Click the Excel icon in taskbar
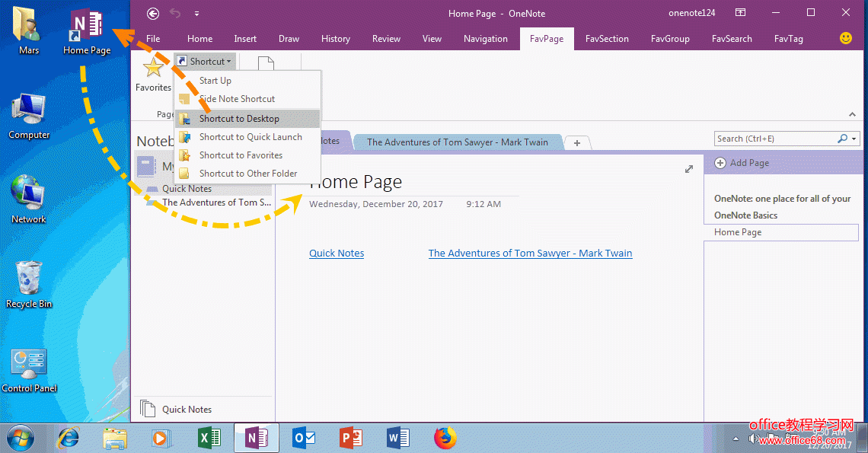 click(x=209, y=438)
